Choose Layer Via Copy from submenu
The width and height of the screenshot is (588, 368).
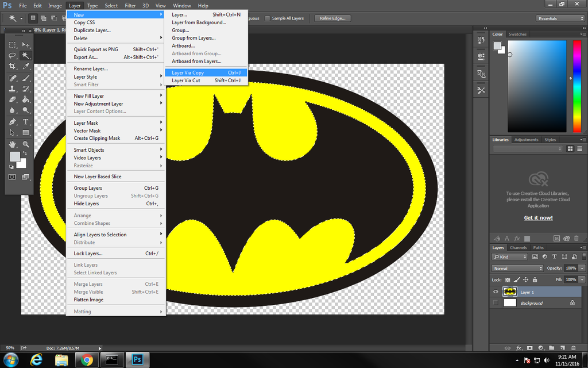click(188, 73)
